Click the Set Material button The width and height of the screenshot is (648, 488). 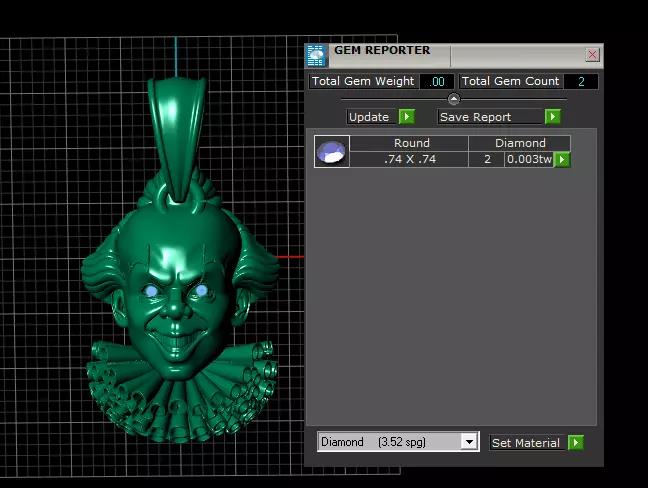526,443
